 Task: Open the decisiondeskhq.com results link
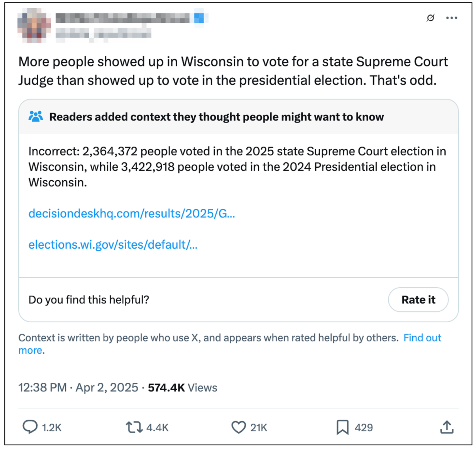click(132, 213)
